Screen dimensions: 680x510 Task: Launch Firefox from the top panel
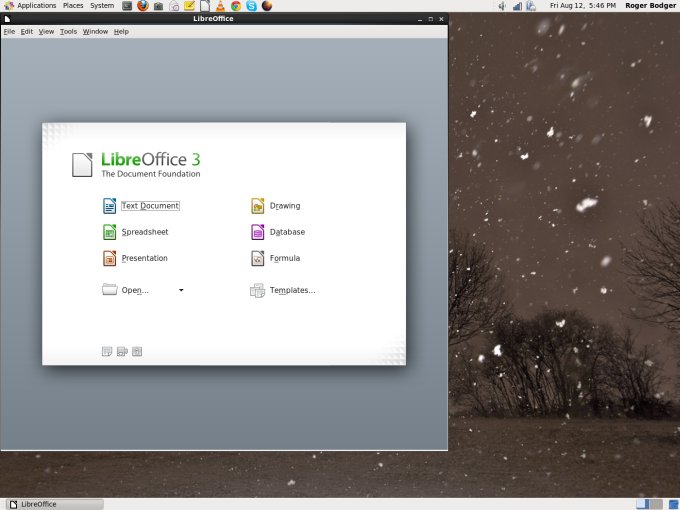[x=143, y=6]
